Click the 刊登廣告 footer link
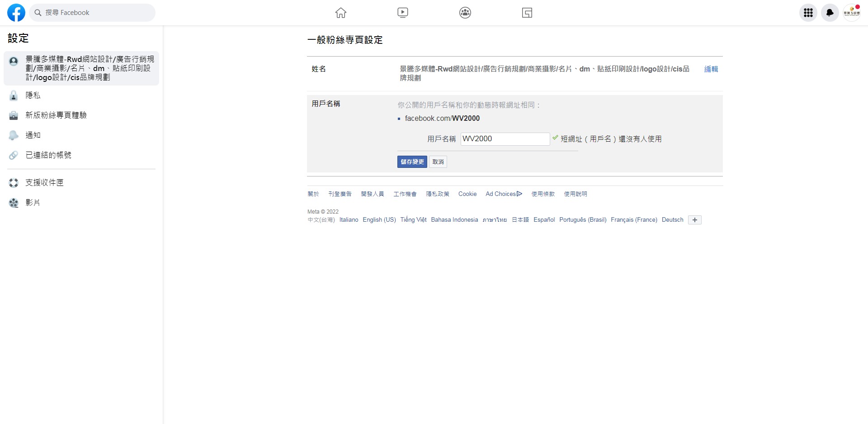868x424 pixels. [x=340, y=194]
